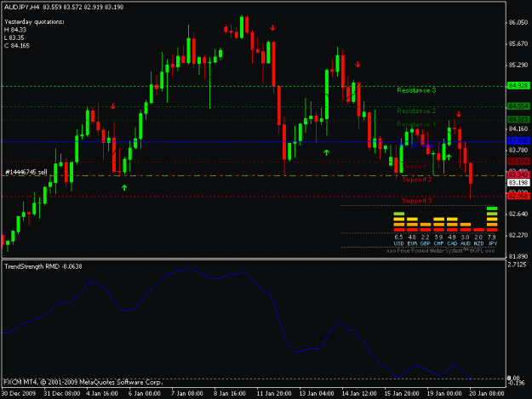Click yesterday's high value "H 84.33"
This screenshot has height=399, width=532.
pyautogui.click(x=15, y=30)
